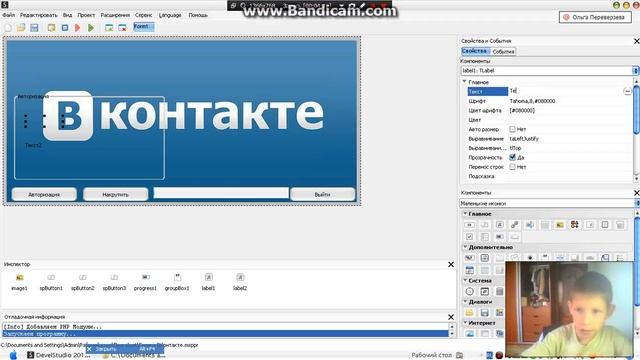Pick the image component icon in Главное
The image size is (640, 360).
(560, 224)
